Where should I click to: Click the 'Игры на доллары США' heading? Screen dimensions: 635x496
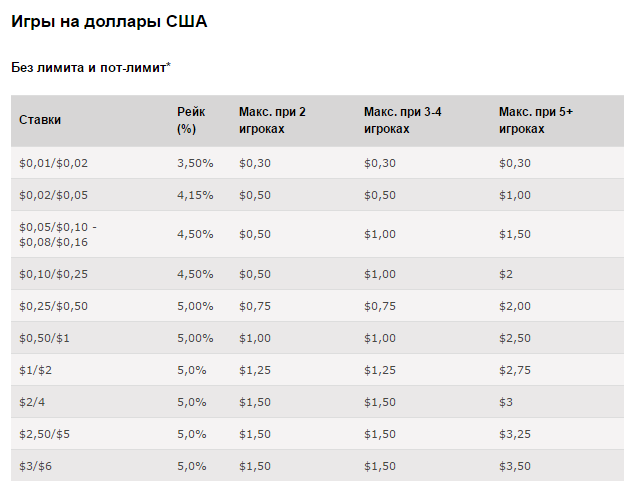pos(109,21)
